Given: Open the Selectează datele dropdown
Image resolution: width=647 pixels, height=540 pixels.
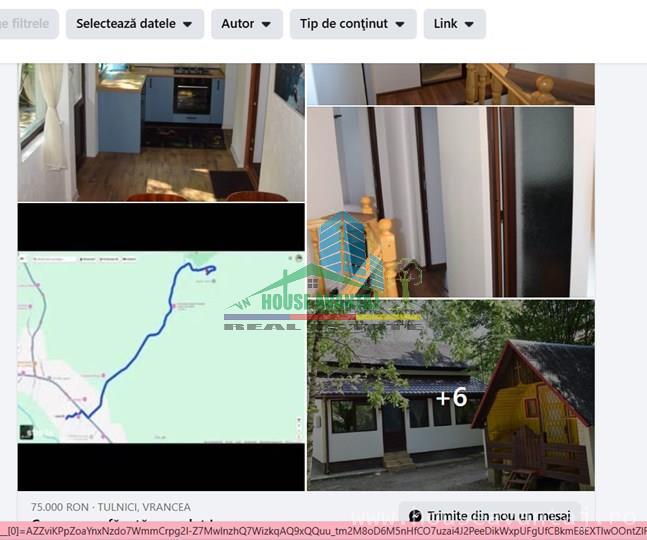Looking at the screenshot, I should pyautogui.click(x=134, y=24).
